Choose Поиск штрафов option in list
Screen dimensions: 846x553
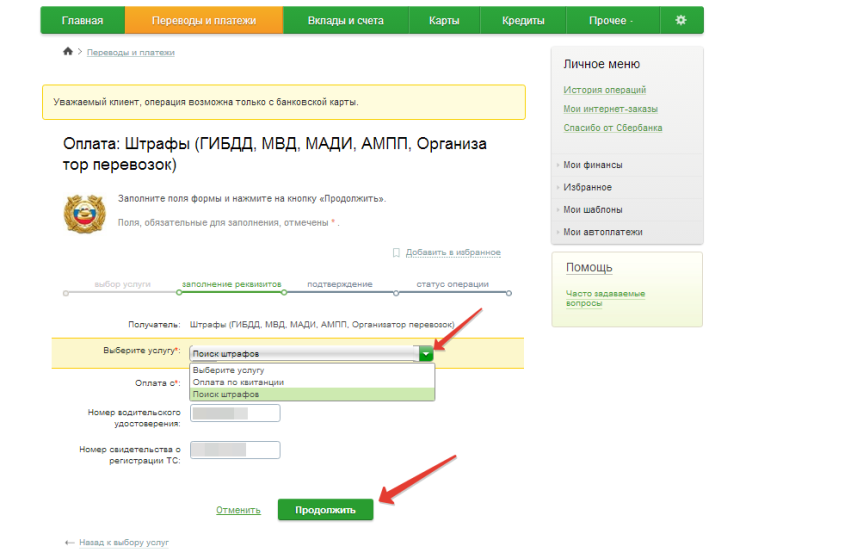coord(312,394)
